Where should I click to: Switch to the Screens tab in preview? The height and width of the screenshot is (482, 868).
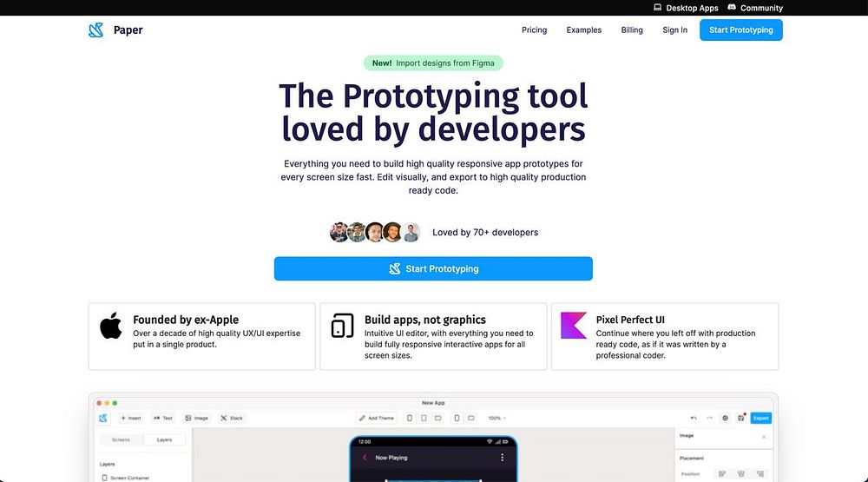coord(121,440)
